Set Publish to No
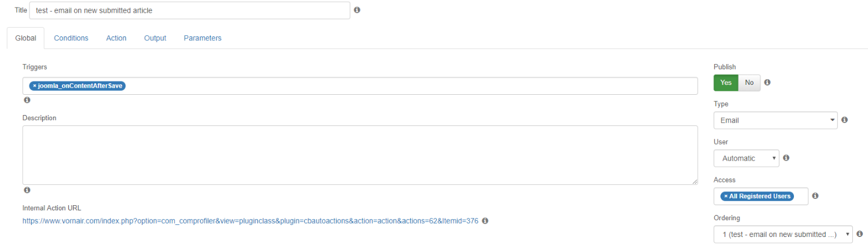 (x=749, y=83)
